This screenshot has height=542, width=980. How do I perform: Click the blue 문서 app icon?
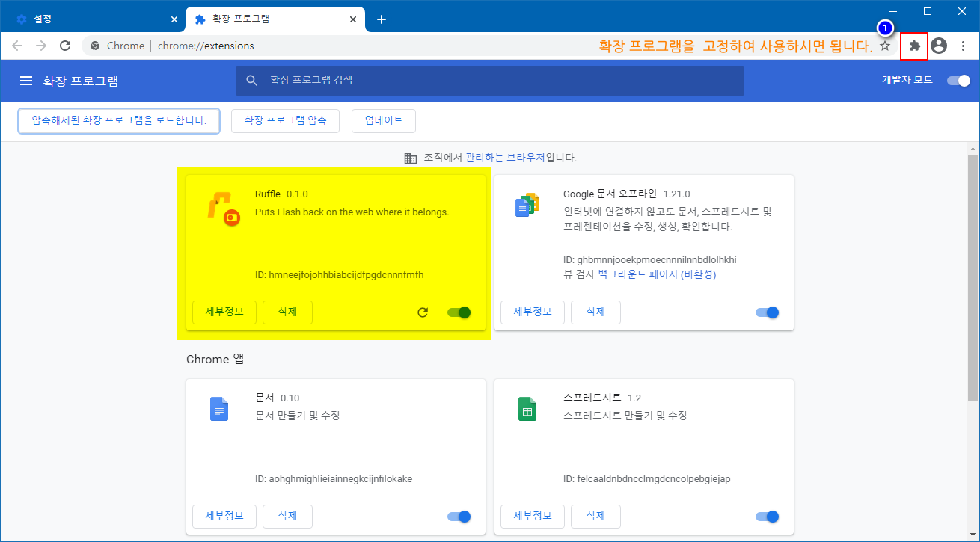coord(219,409)
